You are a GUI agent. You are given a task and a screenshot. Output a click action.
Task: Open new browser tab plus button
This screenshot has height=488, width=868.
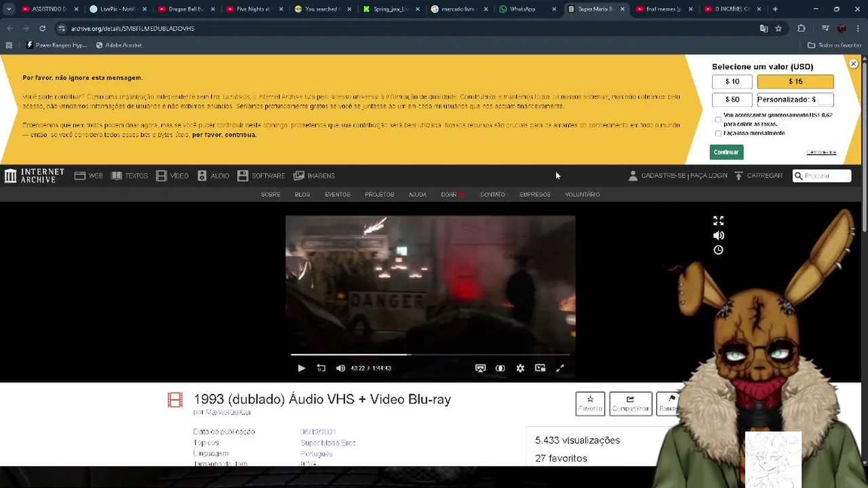click(775, 9)
